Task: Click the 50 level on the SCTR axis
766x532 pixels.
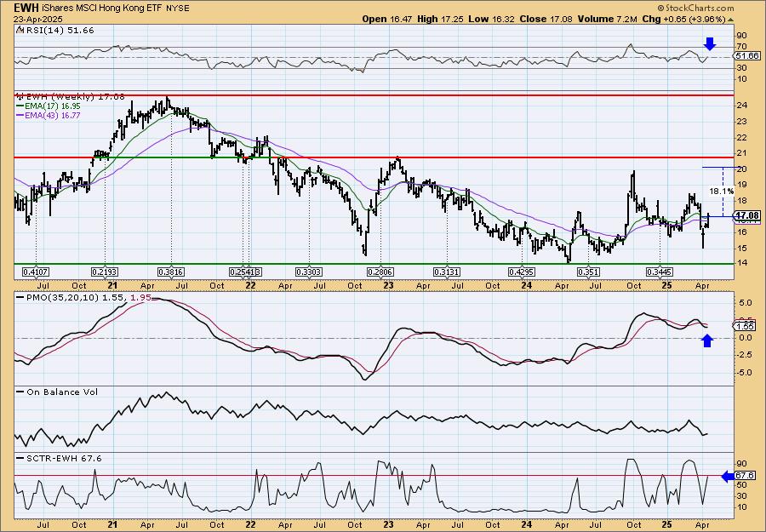Action: 741,485
